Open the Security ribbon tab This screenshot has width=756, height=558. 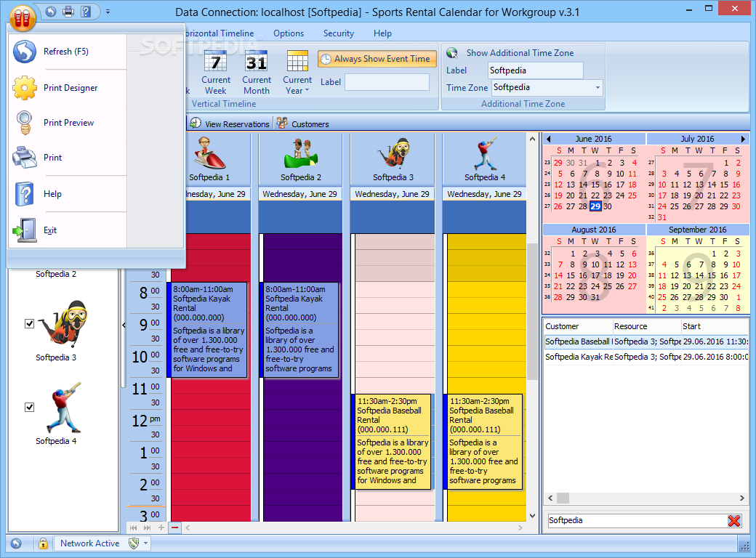339,33
